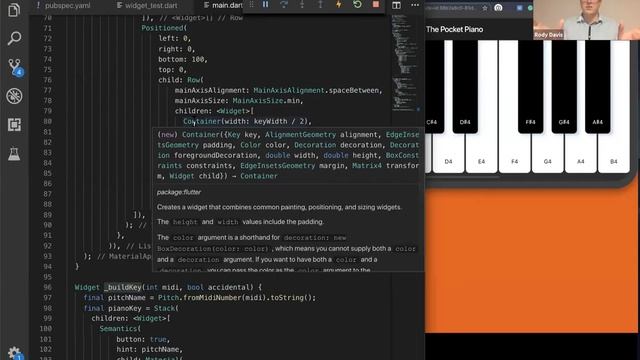Open the Testing flask view
This screenshot has width=640, height=360.
[14, 153]
